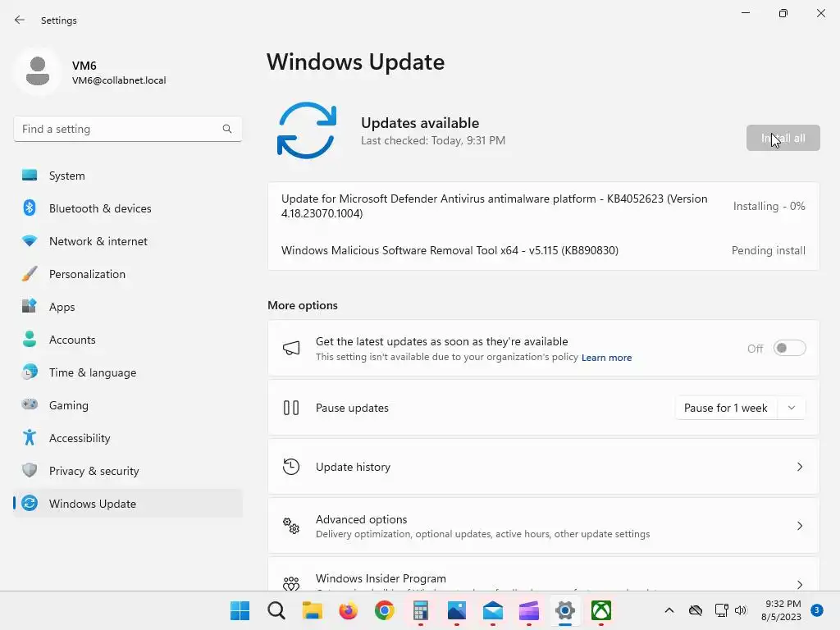Image resolution: width=840 pixels, height=630 pixels.
Task: Open notification center badge 3
Action: click(x=817, y=609)
